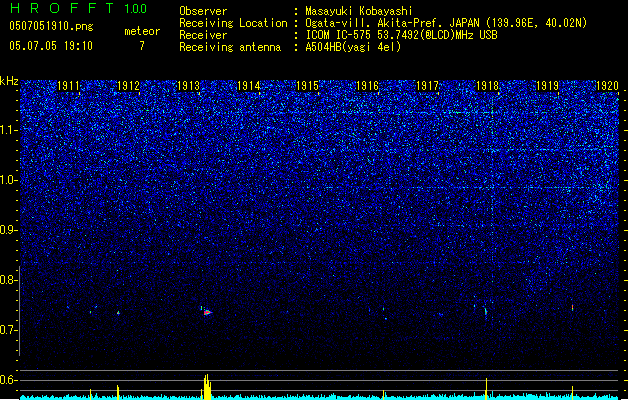Click the 1920 time axis label
629x400 pixels.
607,86
